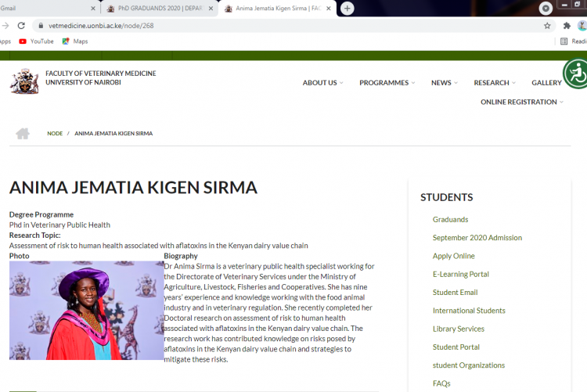Open the YouTube bookmark
The width and height of the screenshot is (587, 392).
[x=36, y=41]
